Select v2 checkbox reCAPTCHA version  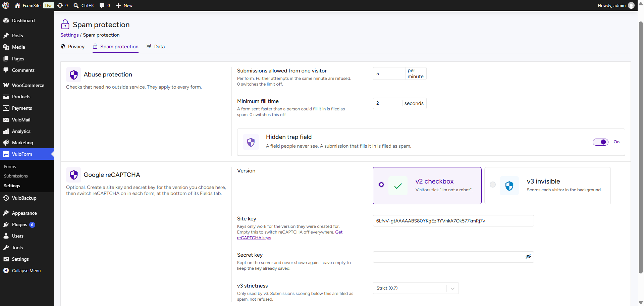(427, 186)
